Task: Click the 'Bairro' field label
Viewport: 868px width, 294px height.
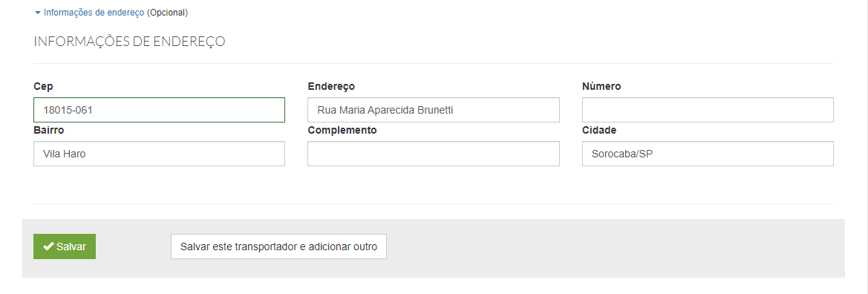Action: tap(49, 130)
